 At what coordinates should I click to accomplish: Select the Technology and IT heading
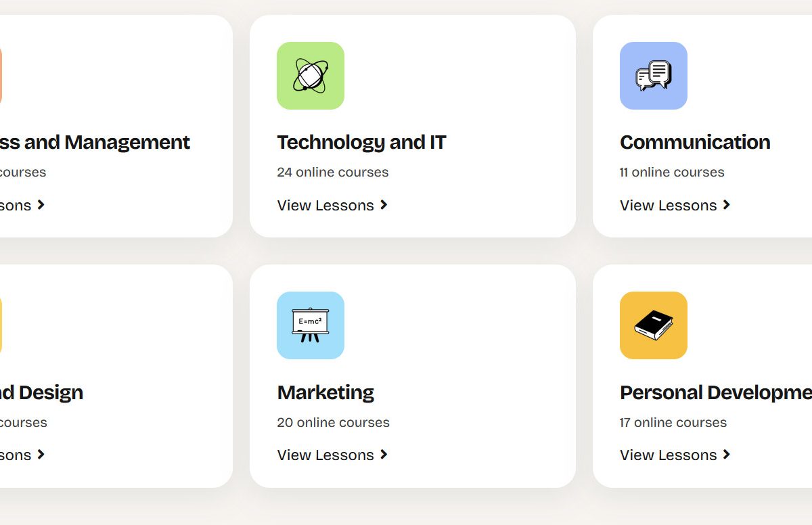coord(361,142)
